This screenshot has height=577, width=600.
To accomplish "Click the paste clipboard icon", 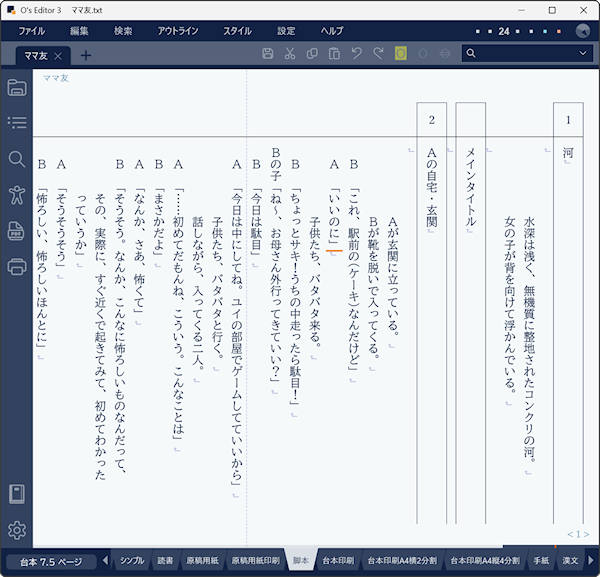I will click(334, 54).
